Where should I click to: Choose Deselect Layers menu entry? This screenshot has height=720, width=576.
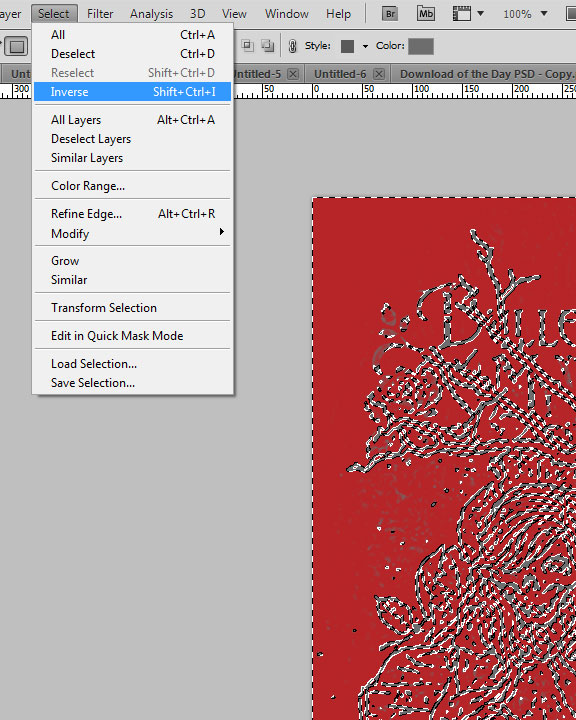(132, 139)
